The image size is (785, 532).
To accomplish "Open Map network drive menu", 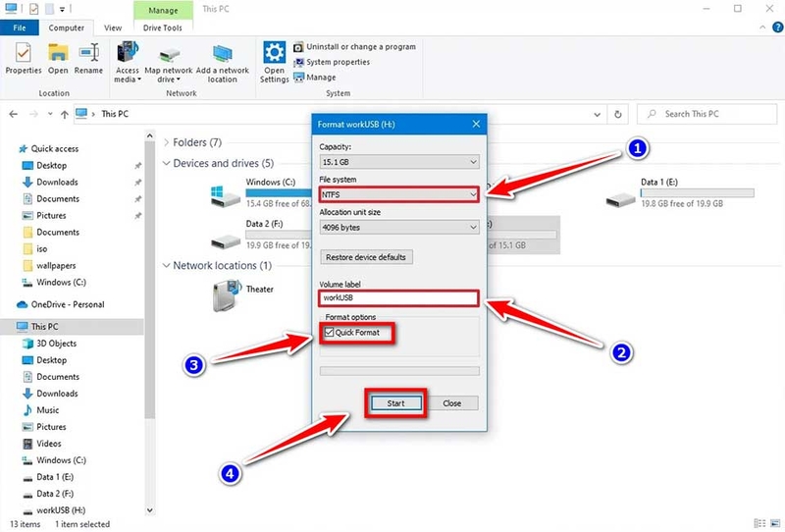I will pyautogui.click(x=169, y=65).
